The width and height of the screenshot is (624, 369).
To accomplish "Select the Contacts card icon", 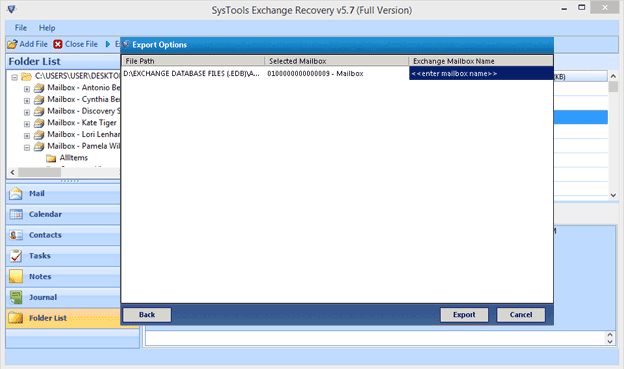I will pos(16,235).
